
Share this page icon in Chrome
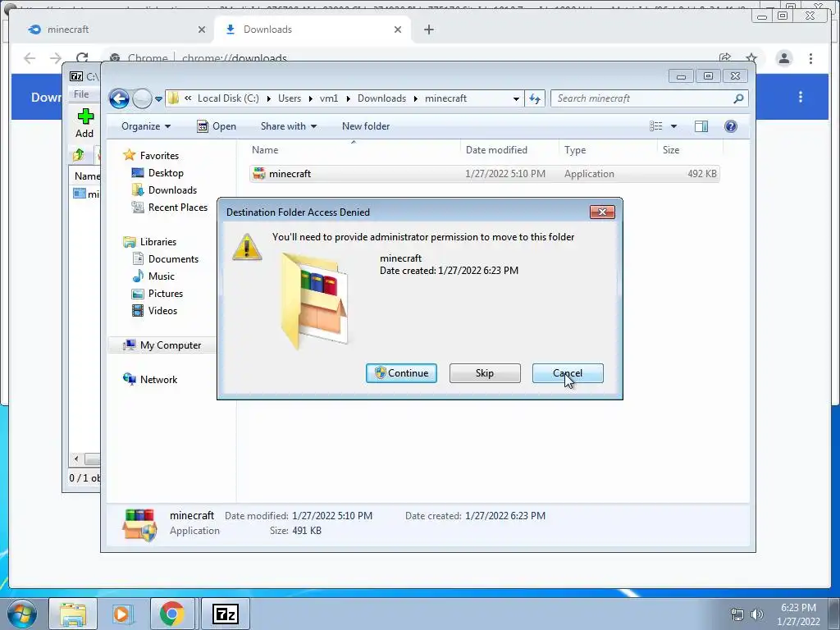click(x=725, y=58)
